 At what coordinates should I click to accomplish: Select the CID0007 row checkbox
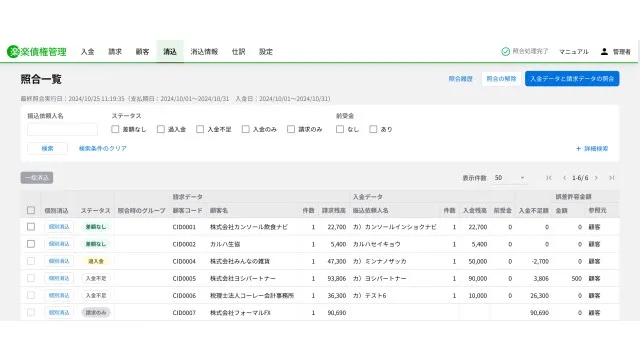tap(31, 312)
